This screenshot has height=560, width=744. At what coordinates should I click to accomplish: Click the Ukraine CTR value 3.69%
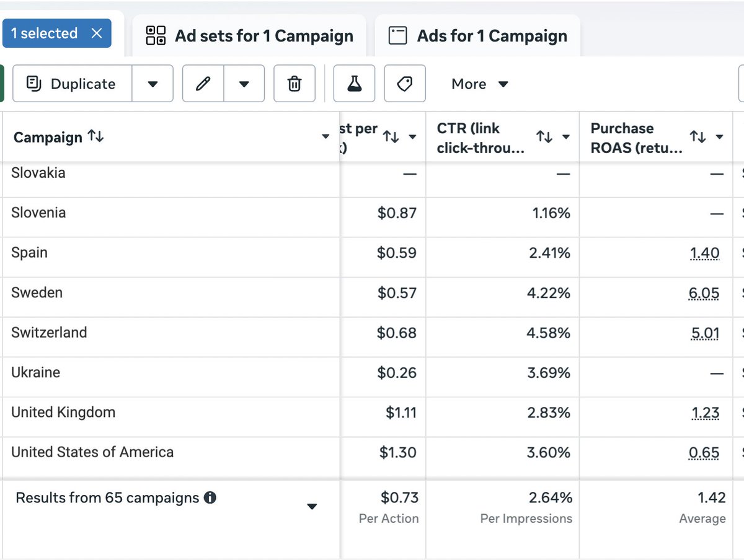[549, 373]
